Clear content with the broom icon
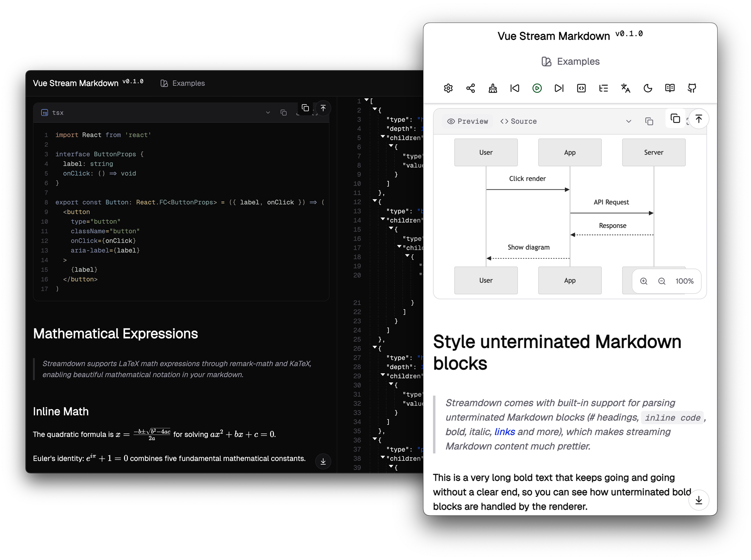The height and width of the screenshot is (560, 751). [493, 88]
